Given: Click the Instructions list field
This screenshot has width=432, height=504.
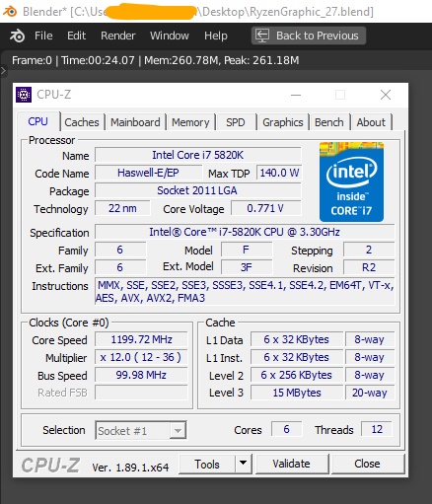Looking at the screenshot, I should (245, 291).
